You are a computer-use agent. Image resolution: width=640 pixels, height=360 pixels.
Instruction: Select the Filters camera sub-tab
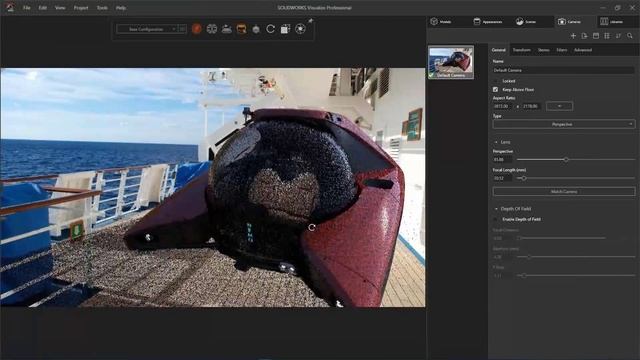click(x=562, y=50)
